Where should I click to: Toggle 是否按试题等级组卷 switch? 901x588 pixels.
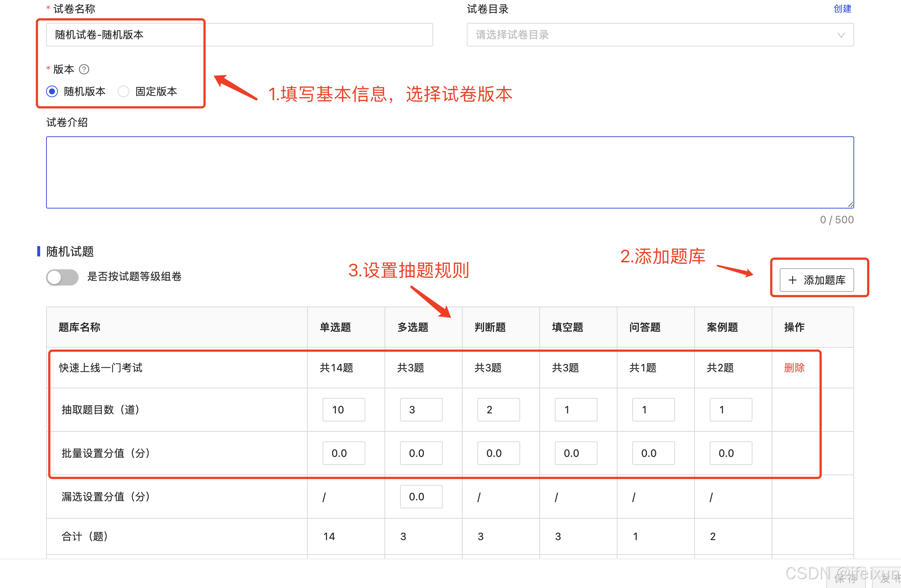(62, 277)
